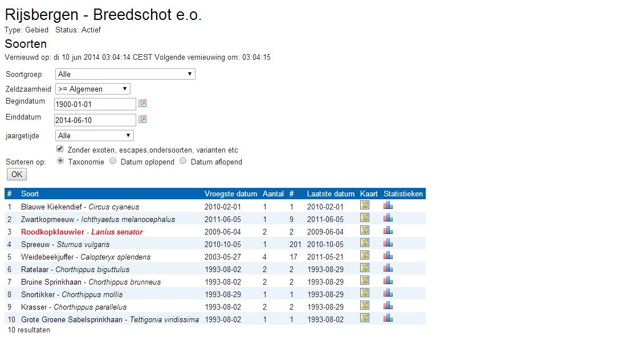Open map for Zwartkopmeeuw row
644x337 pixels.
click(x=364, y=217)
